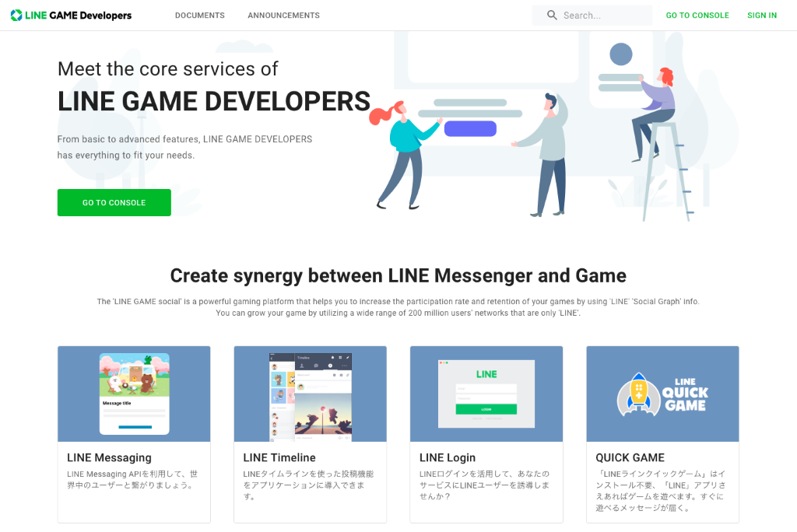Open the LINE Login card image

click(x=486, y=394)
